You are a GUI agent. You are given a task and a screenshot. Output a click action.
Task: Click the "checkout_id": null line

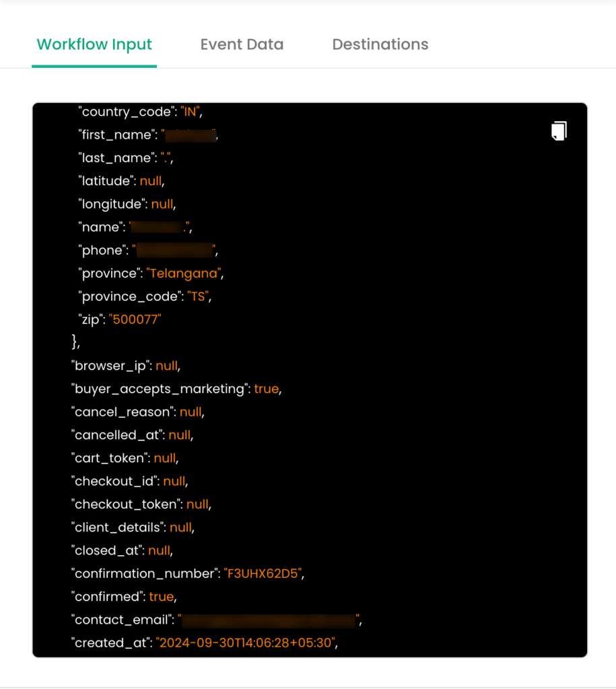coord(130,481)
